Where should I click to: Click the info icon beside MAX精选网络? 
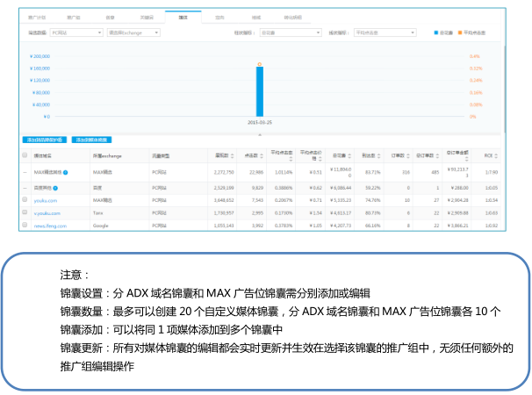pos(67,173)
